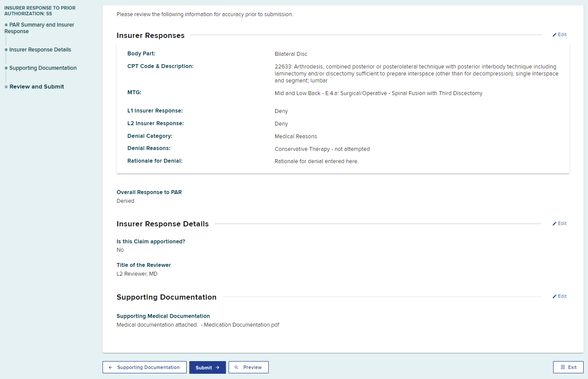Click the Medication Documentation.pdf file name
The image size is (588, 379).
[x=241, y=325]
